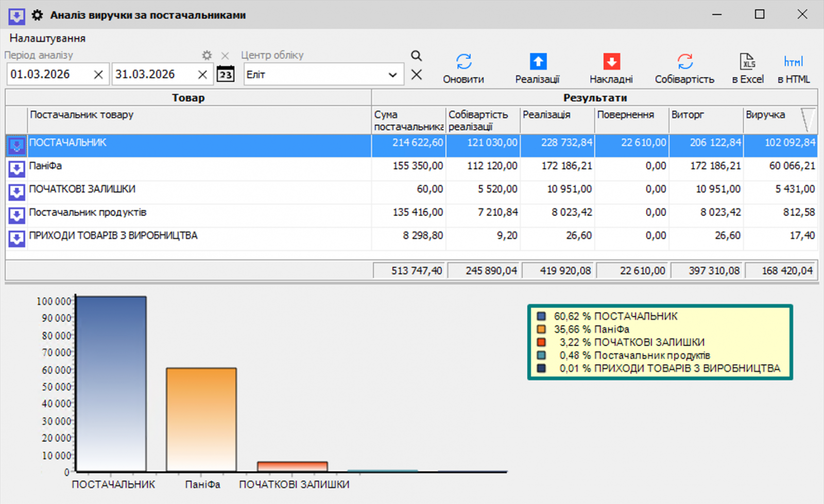Export the report в HTML
824x504 pixels.
(793, 62)
